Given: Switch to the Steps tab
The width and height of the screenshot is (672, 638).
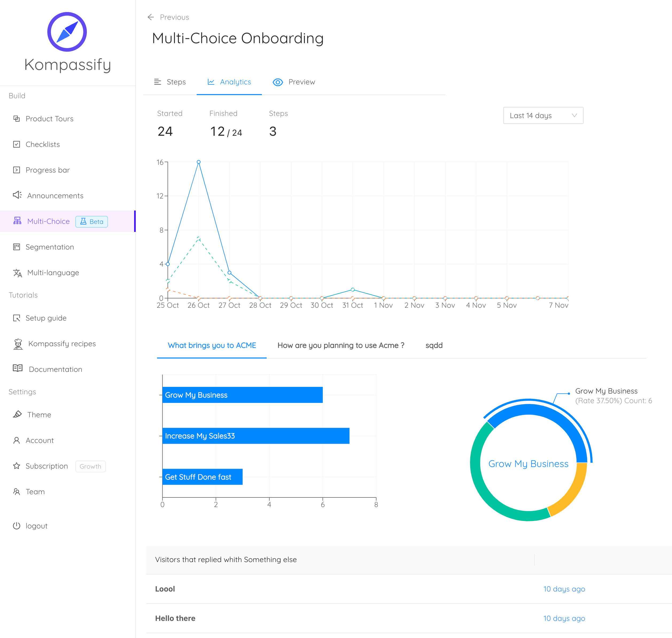Looking at the screenshot, I should pyautogui.click(x=170, y=82).
